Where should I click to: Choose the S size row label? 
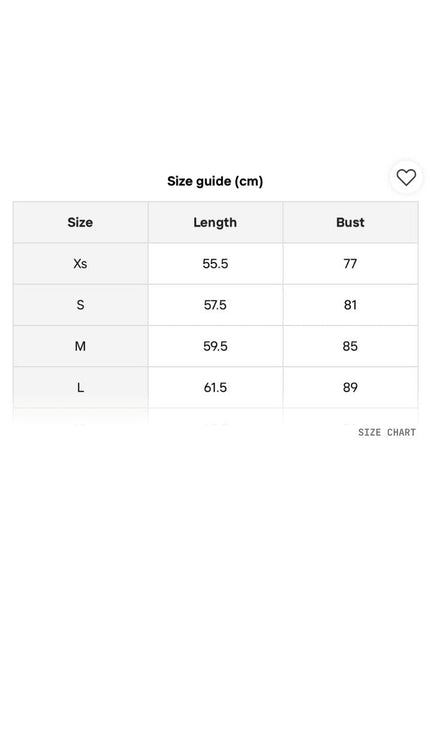pyautogui.click(x=80, y=305)
